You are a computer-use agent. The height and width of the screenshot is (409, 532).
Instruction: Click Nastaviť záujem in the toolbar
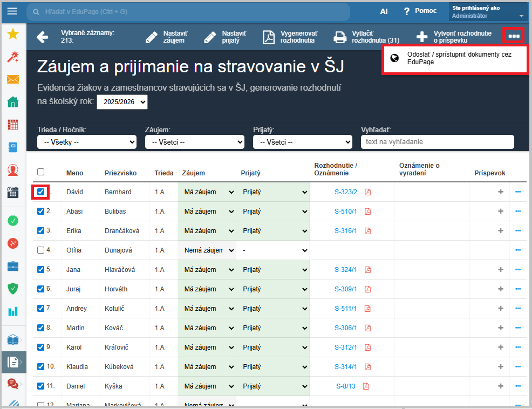[x=166, y=37]
